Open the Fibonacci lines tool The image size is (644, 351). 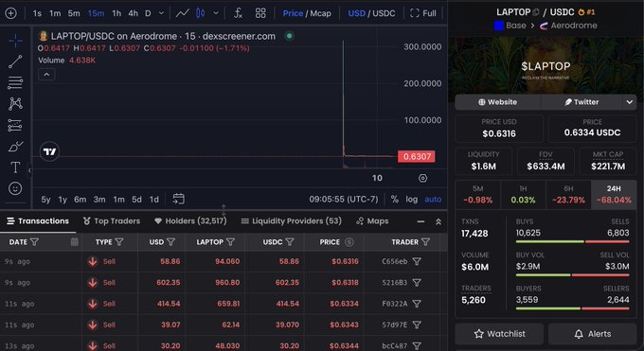pos(15,82)
